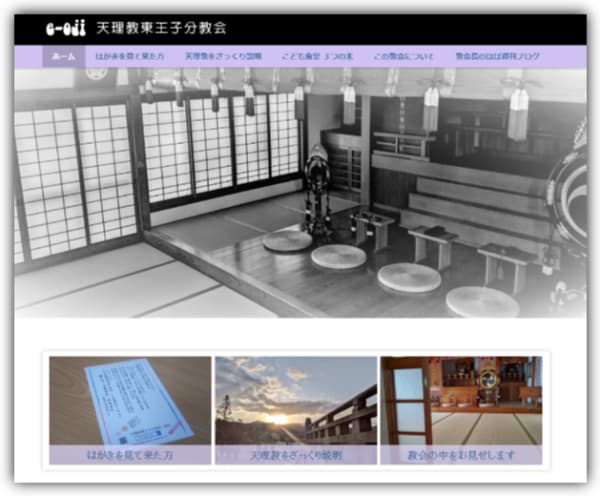
Task: Click the はがきを見て来た方 caption link
Action: 130,455
